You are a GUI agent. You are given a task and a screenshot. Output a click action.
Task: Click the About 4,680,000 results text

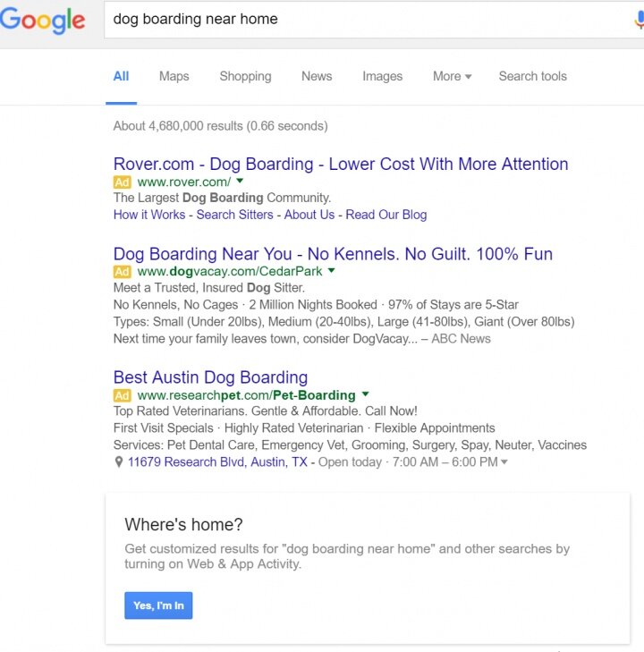click(x=220, y=126)
